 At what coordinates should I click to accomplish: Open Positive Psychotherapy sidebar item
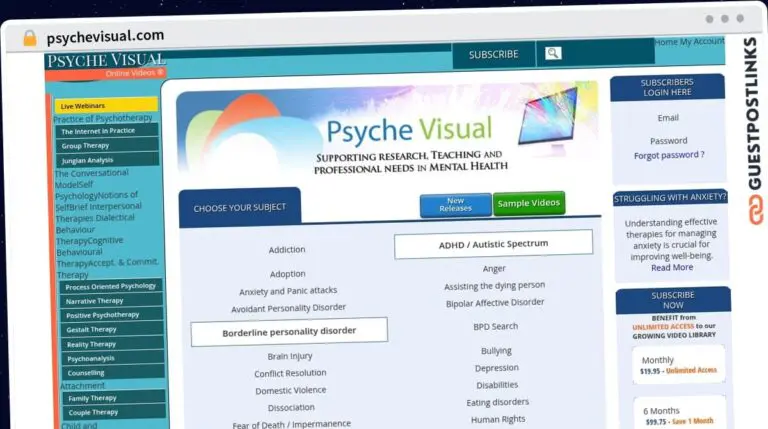point(112,315)
